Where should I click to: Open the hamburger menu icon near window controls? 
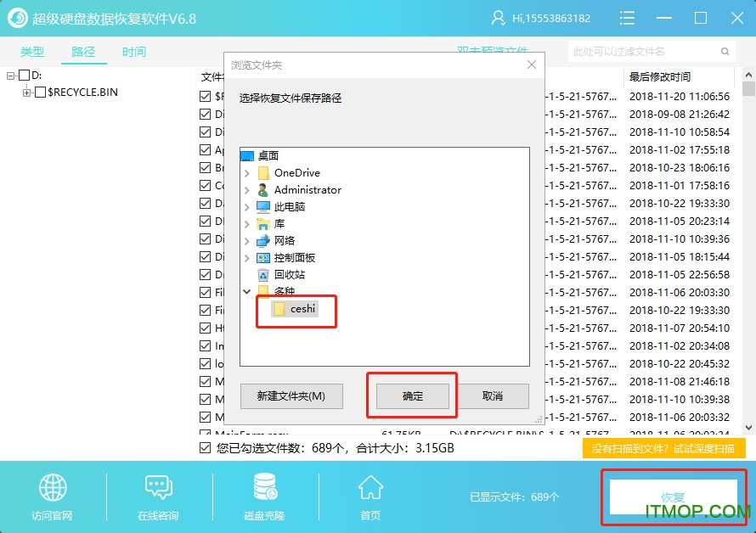627,17
